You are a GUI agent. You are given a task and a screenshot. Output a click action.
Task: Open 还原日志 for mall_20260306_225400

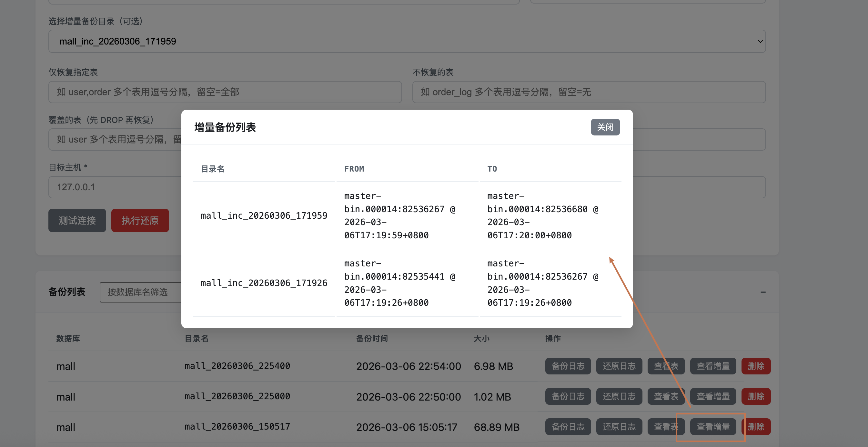(x=619, y=366)
